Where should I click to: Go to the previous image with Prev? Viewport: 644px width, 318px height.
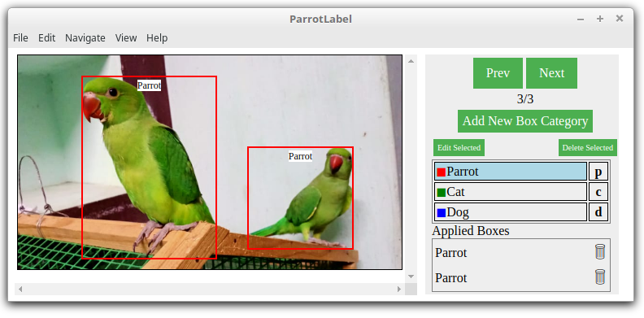point(498,73)
